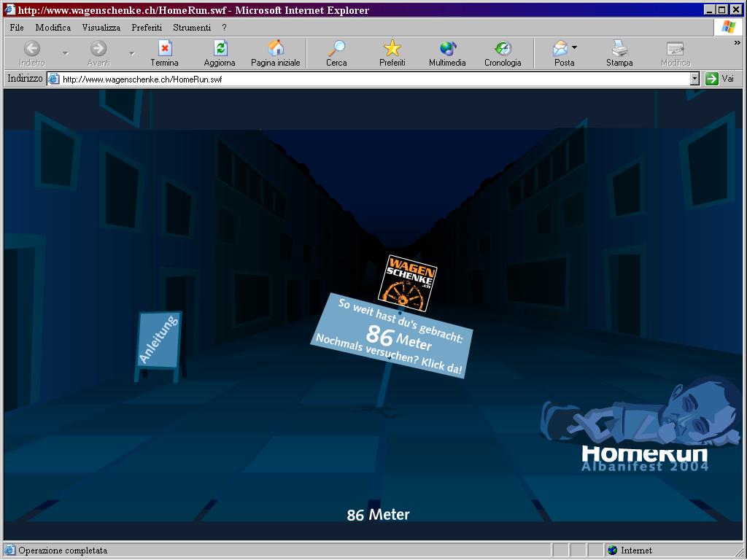Viewport: 747px width, 560px height.
Task: Maximize the Internet Explorer window
Action: [721, 9]
